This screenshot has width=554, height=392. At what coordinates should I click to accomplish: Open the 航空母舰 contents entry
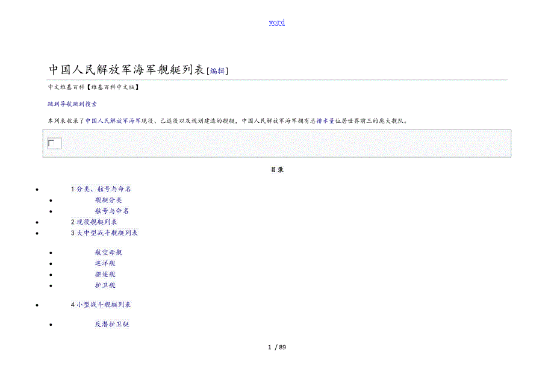[x=108, y=252]
